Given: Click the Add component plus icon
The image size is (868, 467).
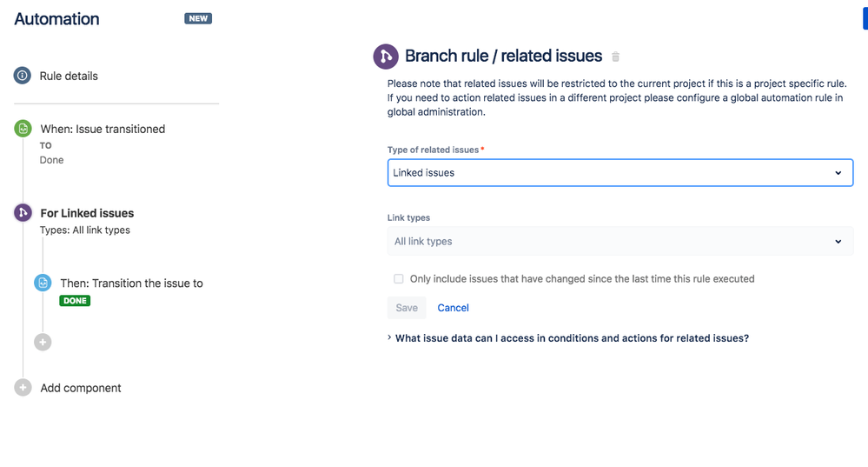Looking at the screenshot, I should (23, 388).
